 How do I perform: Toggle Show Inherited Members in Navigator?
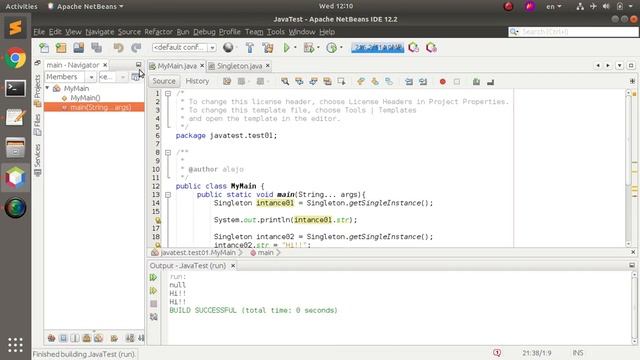coord(51,338)
